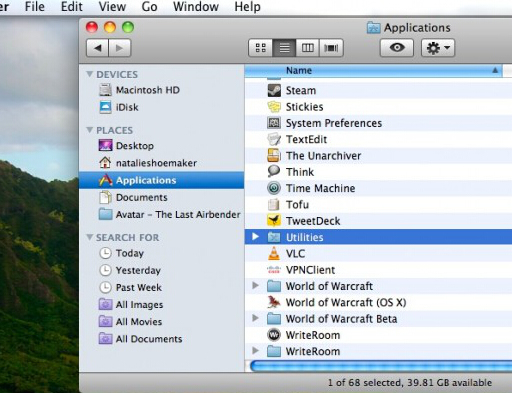Click the Time Machine app icon

(274, 188)
